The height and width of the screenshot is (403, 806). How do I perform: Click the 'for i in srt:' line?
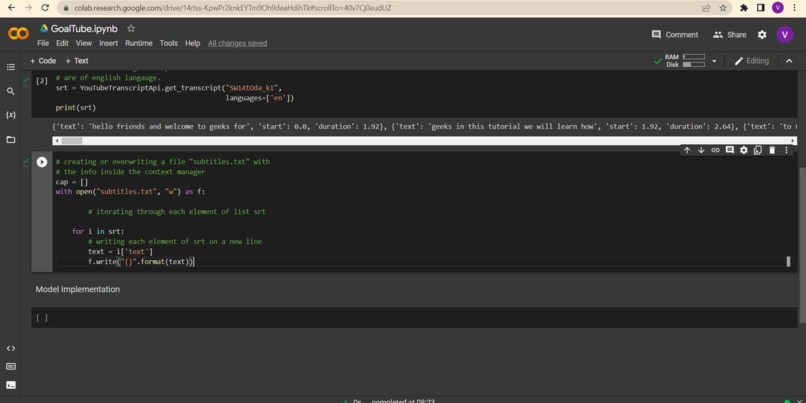(x=98, y=231)
